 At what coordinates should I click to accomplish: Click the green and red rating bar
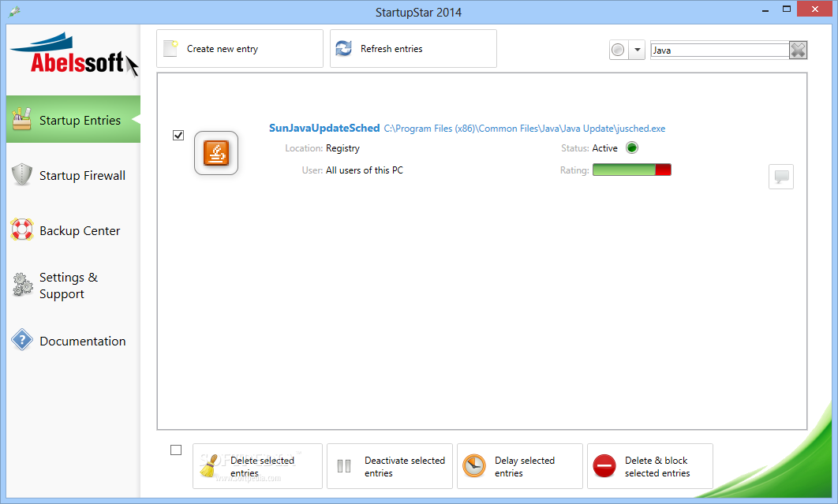pos(632,170)
